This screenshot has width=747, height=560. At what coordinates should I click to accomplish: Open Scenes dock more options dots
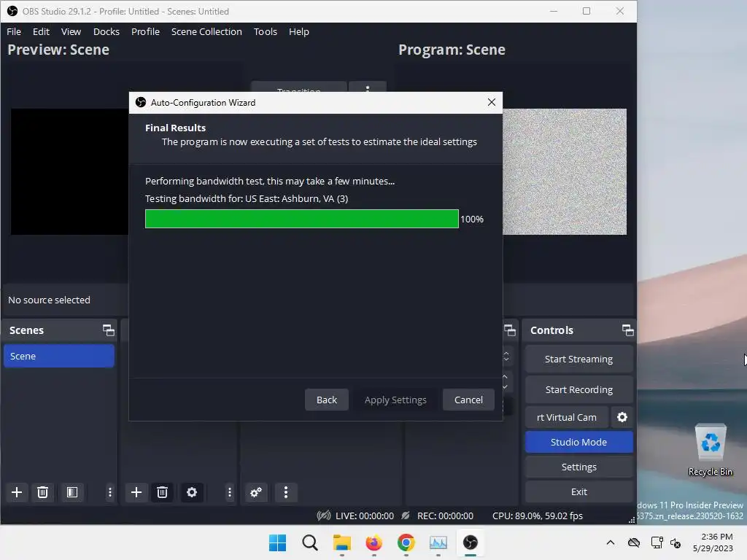pyautogui.click(x=110, y=492)
